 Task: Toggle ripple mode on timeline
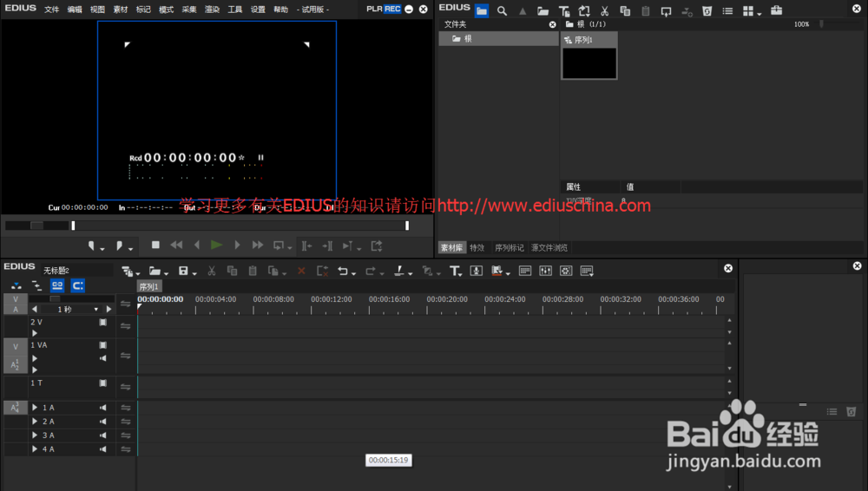click(36, 285)
